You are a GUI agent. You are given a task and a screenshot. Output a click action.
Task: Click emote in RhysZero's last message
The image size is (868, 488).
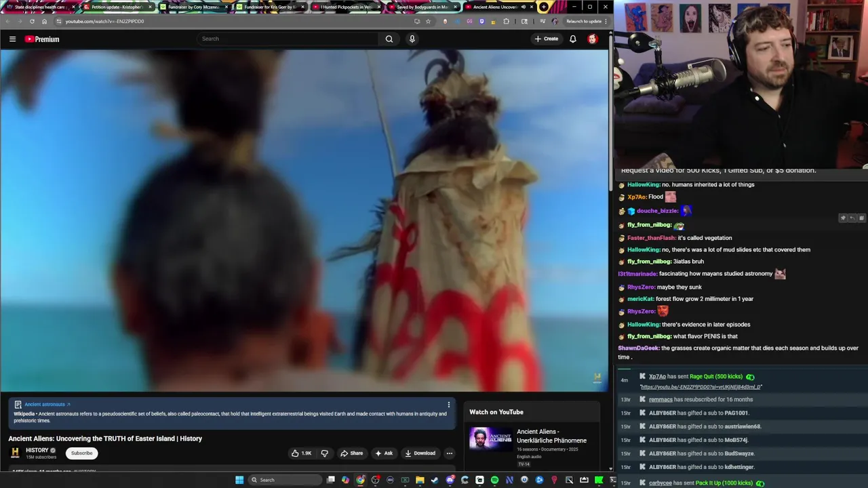tap(663, 312)
